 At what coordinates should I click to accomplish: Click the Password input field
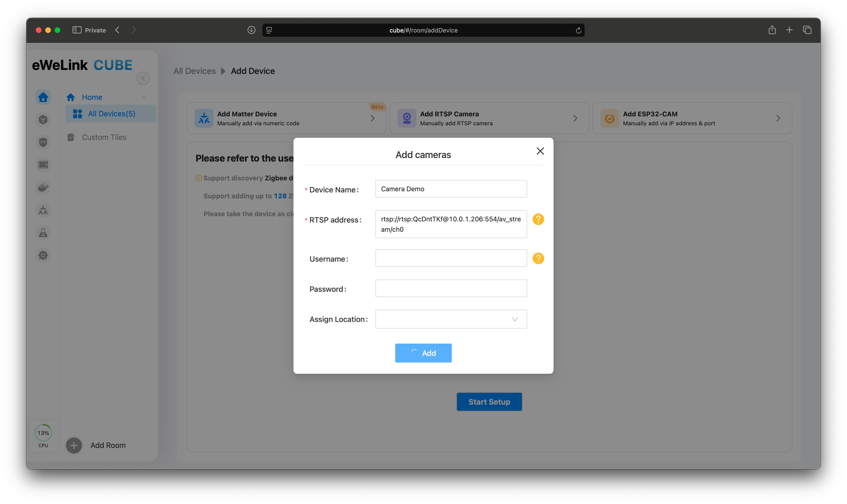point(451,288)
